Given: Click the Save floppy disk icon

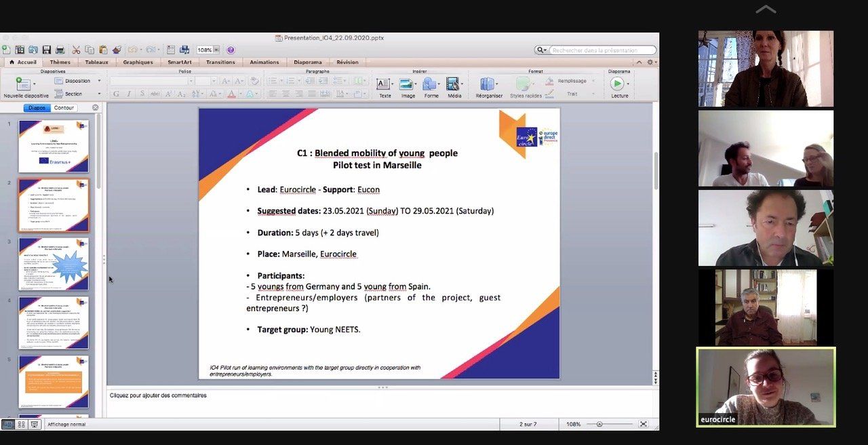Looking at the screenshot, I should (x=46, y=50).
